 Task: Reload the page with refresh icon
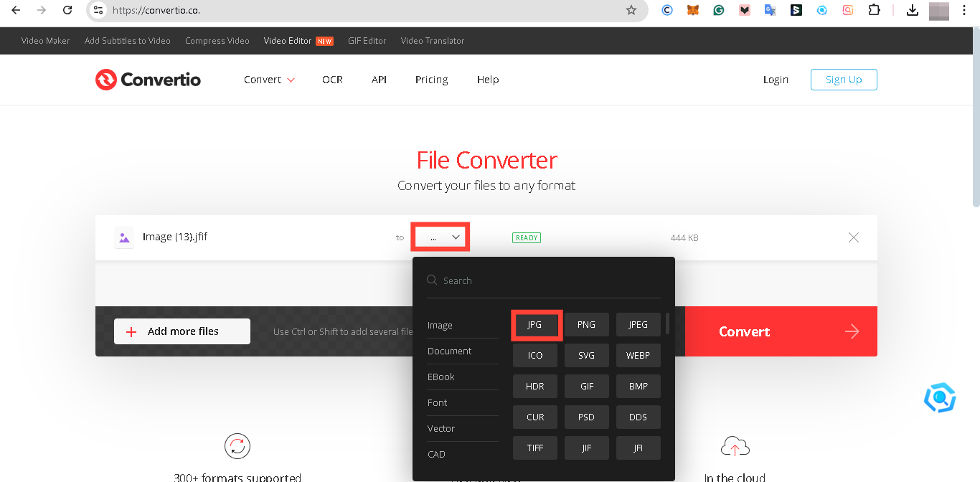pyautogui.click(x=67, y=10)
